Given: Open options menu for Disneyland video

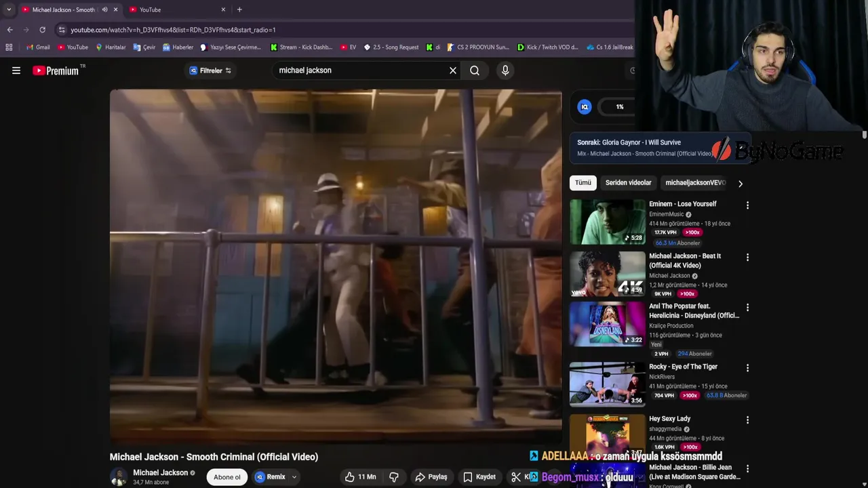Looking at the screenshot, I should click(747, 307).
